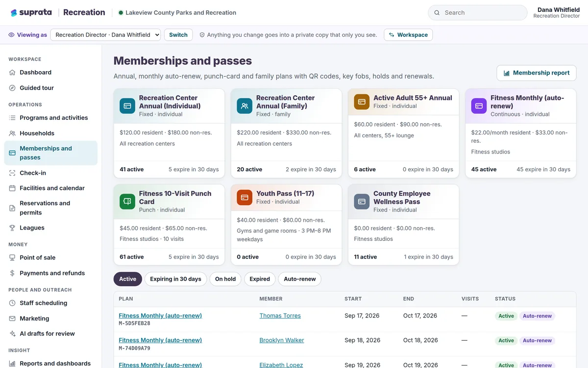Image resolution: width=588 pixels, height=368 pixels.
Task: Click the Reservations and permits document icon
Action: click(12, 208)
